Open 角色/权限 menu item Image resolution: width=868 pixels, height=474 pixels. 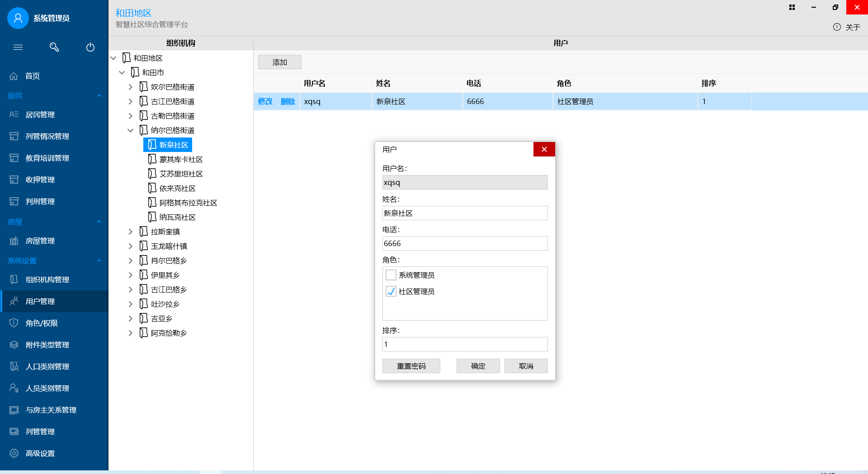pos(42,323)
